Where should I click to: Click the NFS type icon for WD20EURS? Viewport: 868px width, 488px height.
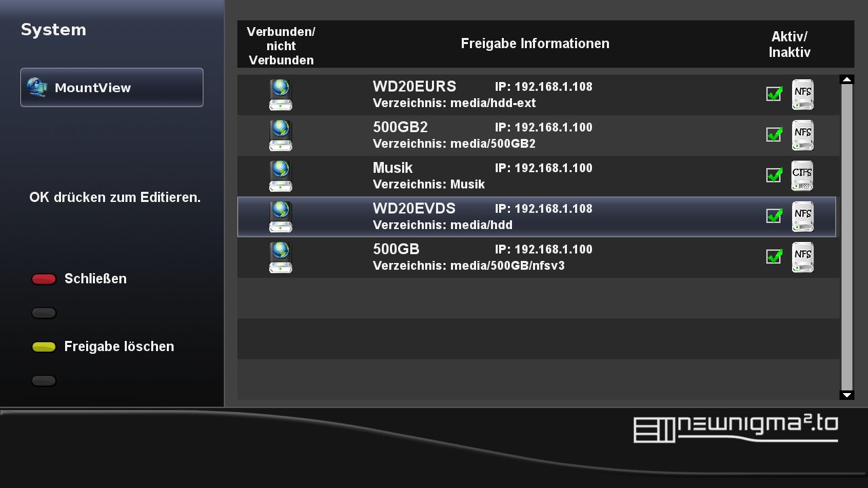[x=803, y=95]
